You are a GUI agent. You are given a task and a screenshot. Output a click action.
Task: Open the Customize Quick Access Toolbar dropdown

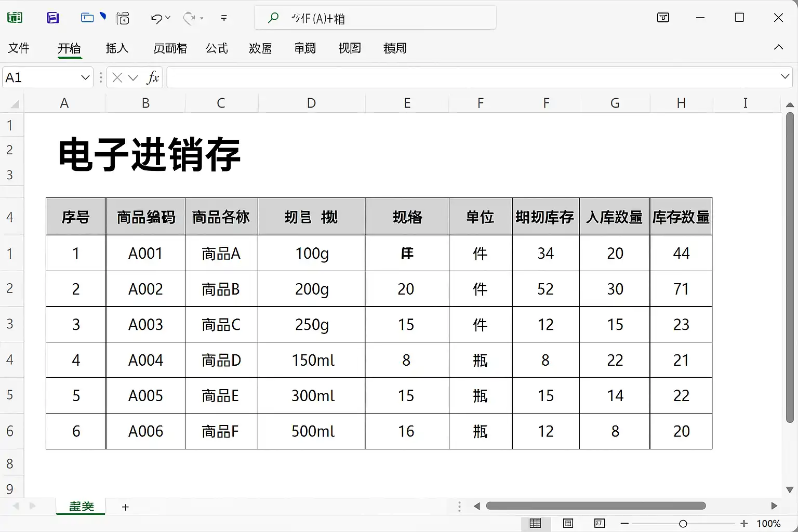(x=224, y=18)
